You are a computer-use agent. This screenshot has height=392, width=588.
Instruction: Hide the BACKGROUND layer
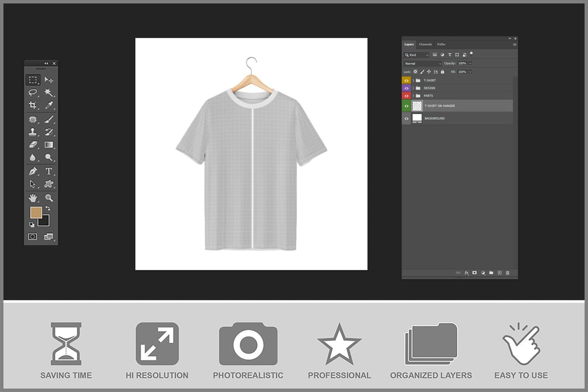click(406, 119)
